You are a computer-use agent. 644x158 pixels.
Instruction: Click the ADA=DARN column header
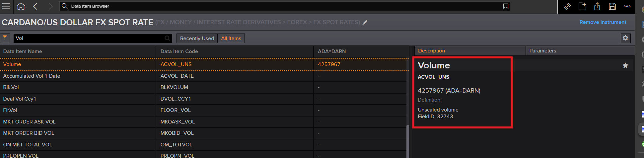(361, 51)
